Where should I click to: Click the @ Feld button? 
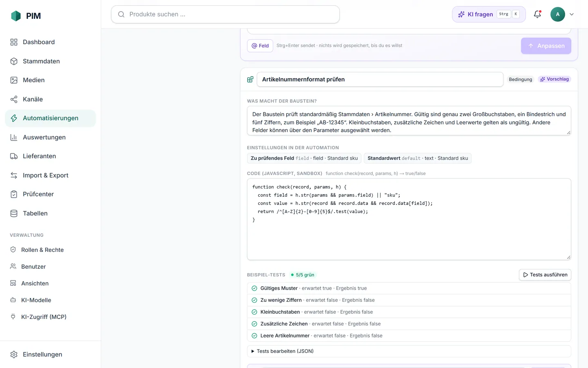[x=260, y=46]
